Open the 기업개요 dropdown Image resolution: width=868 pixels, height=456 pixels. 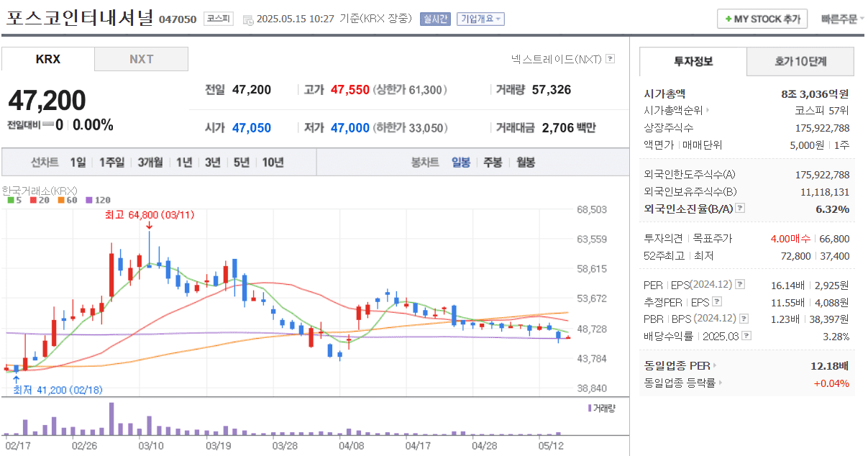[482, 19]
